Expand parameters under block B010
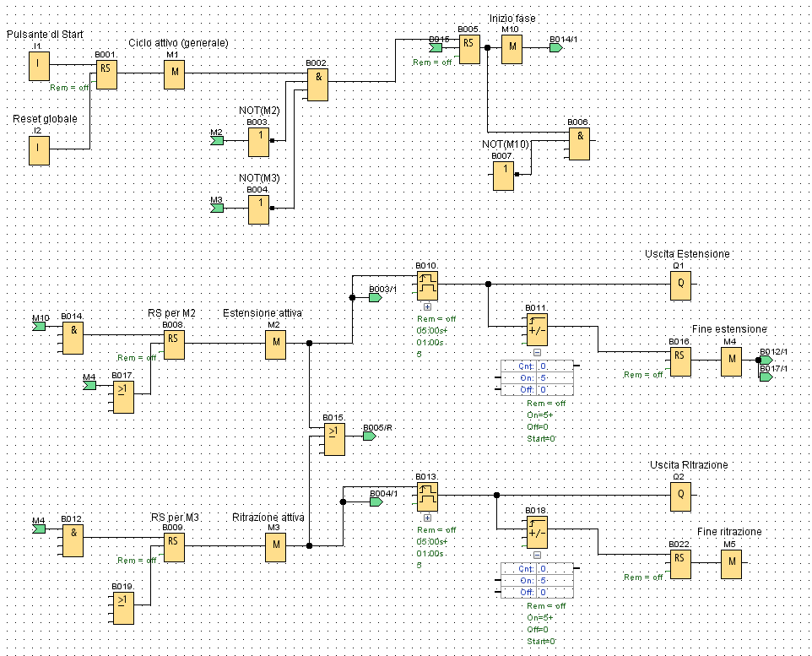 427,306
